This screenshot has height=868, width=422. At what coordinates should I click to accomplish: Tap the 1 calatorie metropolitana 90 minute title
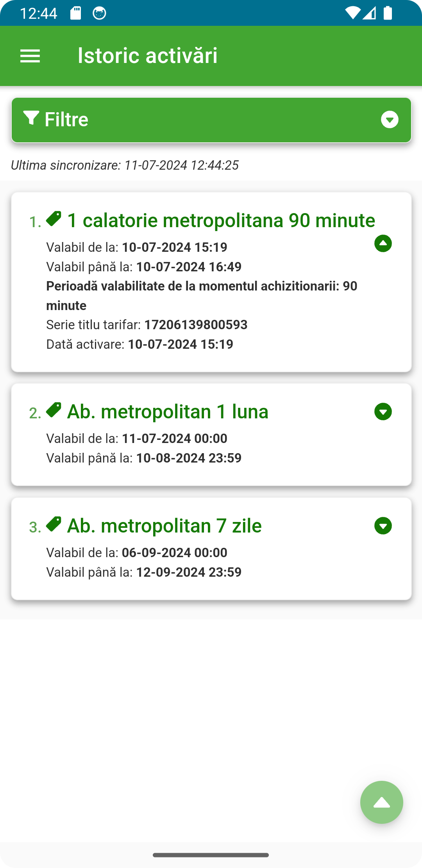point(221,221)
